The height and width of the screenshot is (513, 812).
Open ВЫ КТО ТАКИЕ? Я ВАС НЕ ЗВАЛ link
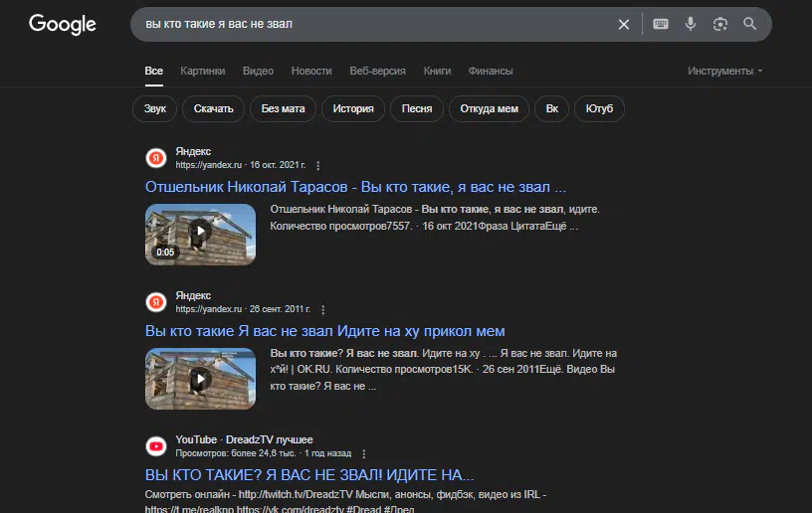tap(309, 475)
